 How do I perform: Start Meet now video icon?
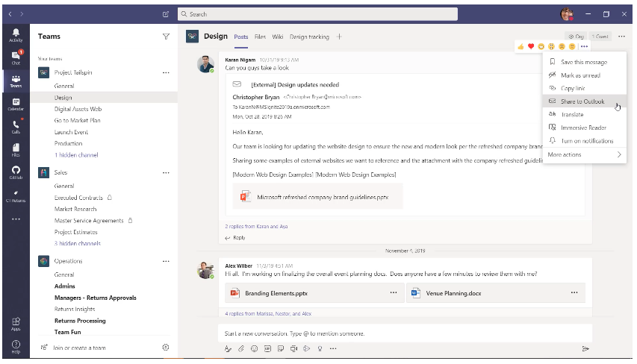point(293,348)
